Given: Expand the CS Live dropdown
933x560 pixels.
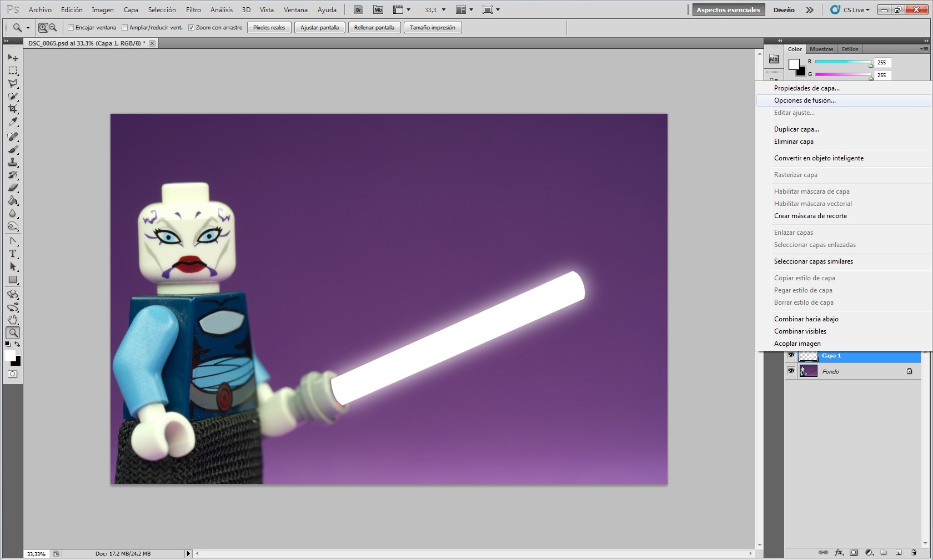Looking at the screenshot, I should 856,10.
